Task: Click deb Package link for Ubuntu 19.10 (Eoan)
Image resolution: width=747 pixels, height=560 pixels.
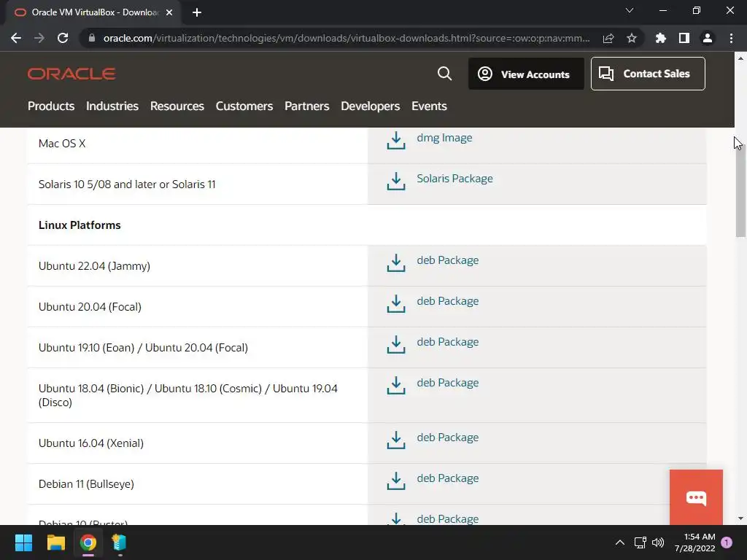Action: click(448, 342)
